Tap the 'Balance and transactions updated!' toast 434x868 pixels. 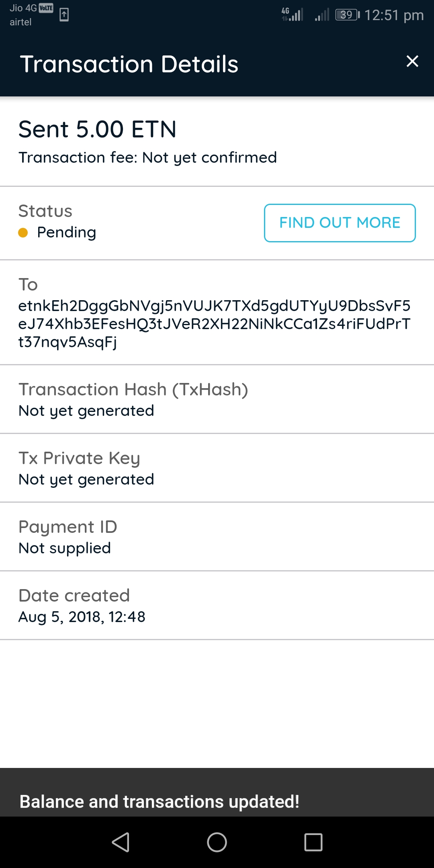(x=160, y=801)
